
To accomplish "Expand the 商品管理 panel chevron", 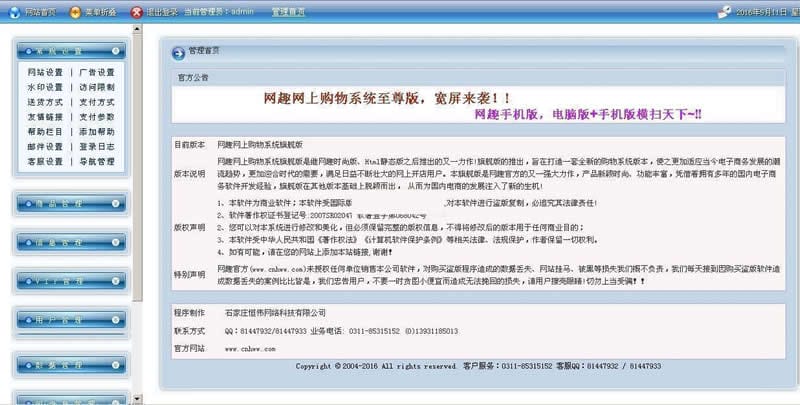I will coord(116,203).
